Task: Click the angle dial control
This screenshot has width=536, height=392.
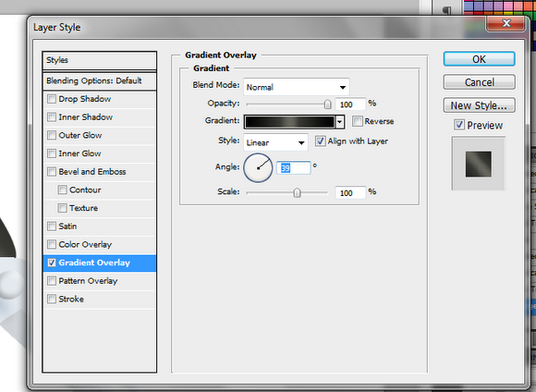Action: click(x=258, y=167)
